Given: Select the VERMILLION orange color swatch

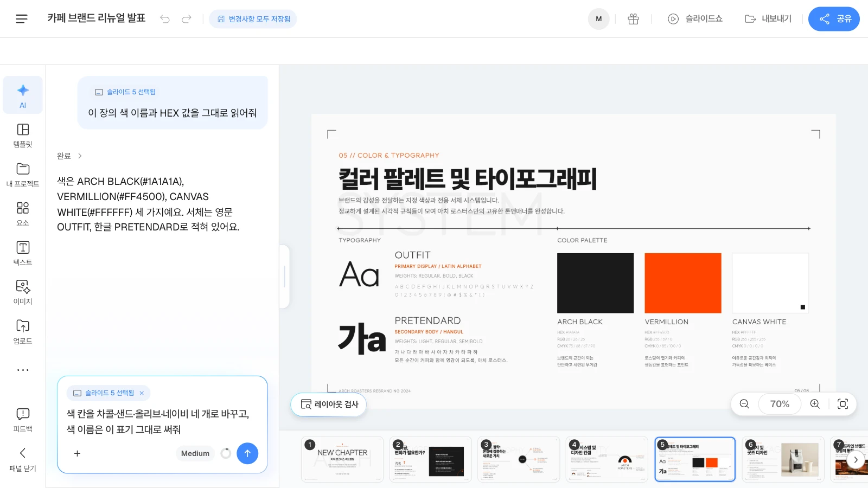Looking at the screenshot, I should click(x=682, y=283).
